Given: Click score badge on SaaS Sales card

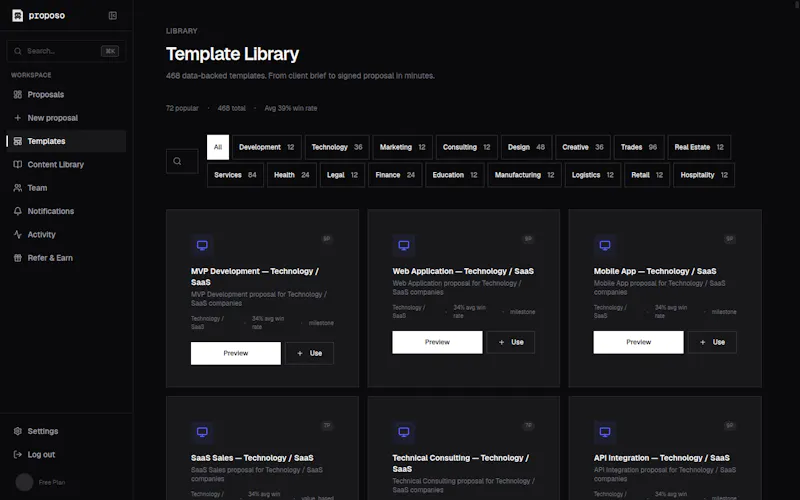Looking at the screenshot, I should (327, 426).
